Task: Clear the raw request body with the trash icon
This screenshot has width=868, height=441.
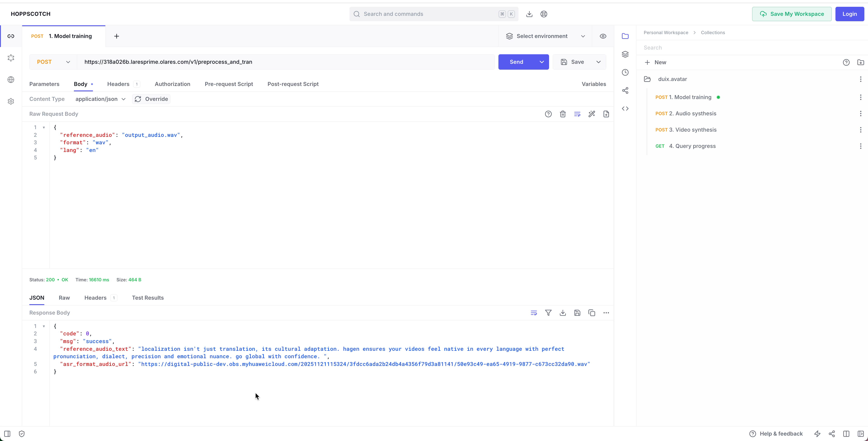Action: tap(563, 114)
